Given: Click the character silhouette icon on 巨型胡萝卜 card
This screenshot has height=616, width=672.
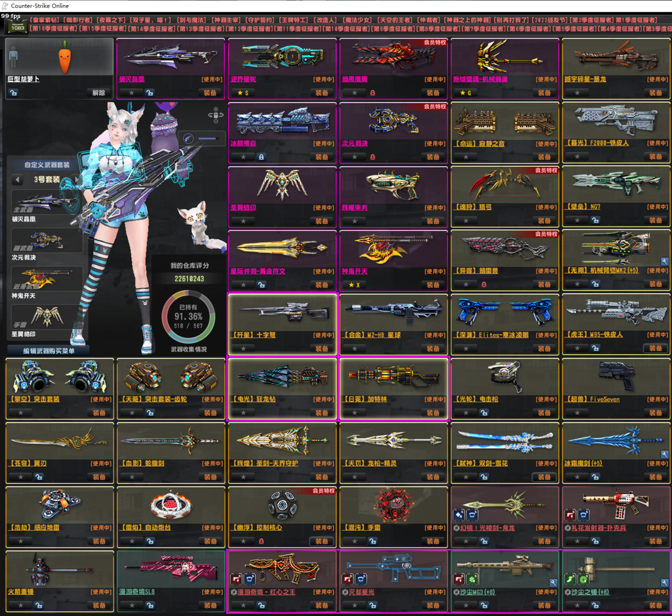Looking at the screenshot, I should click(14, 56).
